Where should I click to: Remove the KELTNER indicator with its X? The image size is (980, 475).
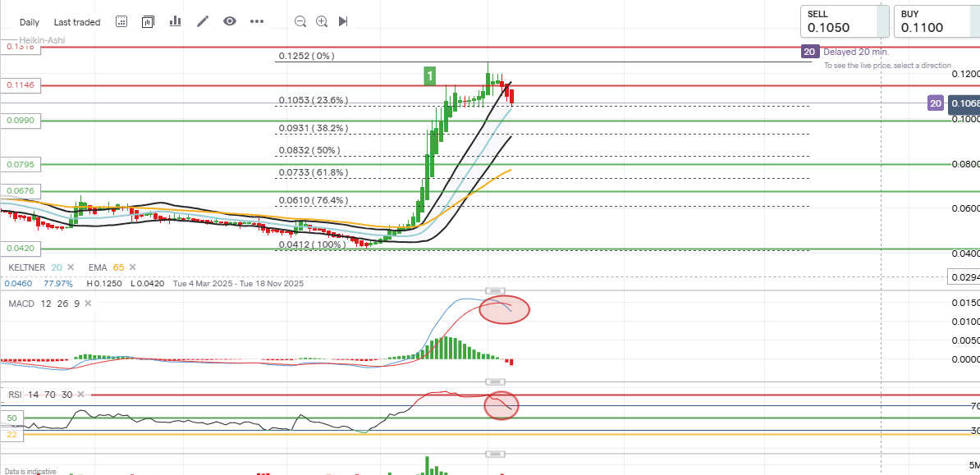(x=71, y=268)
